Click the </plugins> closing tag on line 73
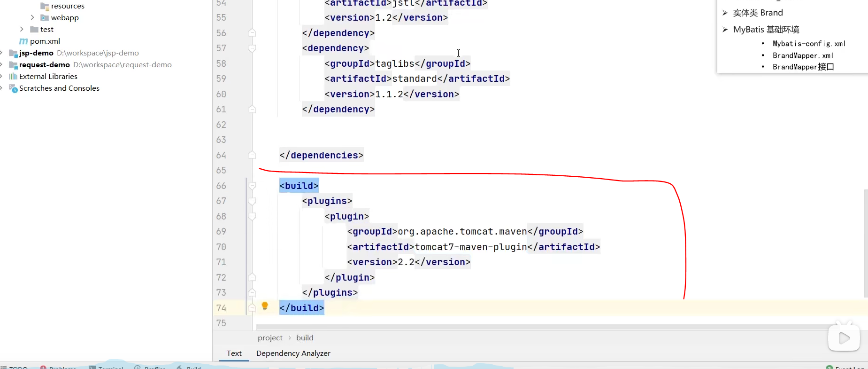The height and width of the screenshot is (369, 868). click(330, 293)
